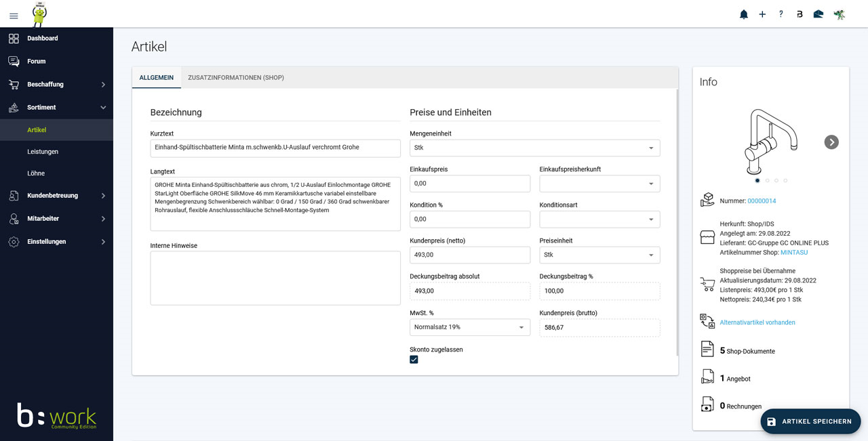This screenshot has height=441, width=868.
Task: Open the user avatar profile icon
Action: [x=840, y=14]
